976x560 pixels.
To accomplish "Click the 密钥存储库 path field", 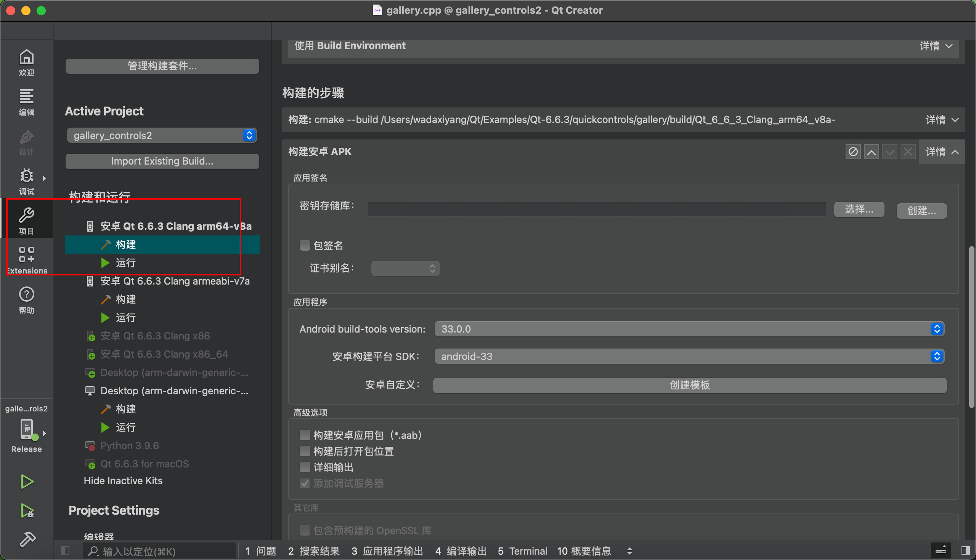I will pyautogui.click(x=597, y=209).
